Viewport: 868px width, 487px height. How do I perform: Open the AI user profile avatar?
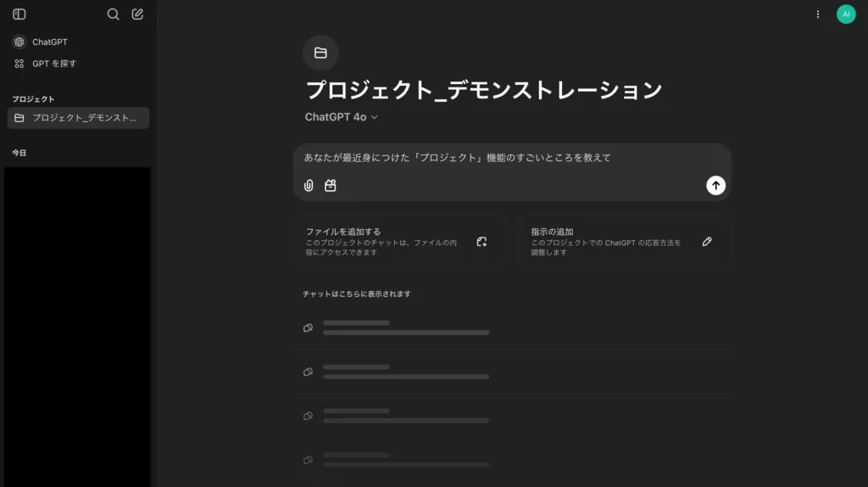[845, 14]
